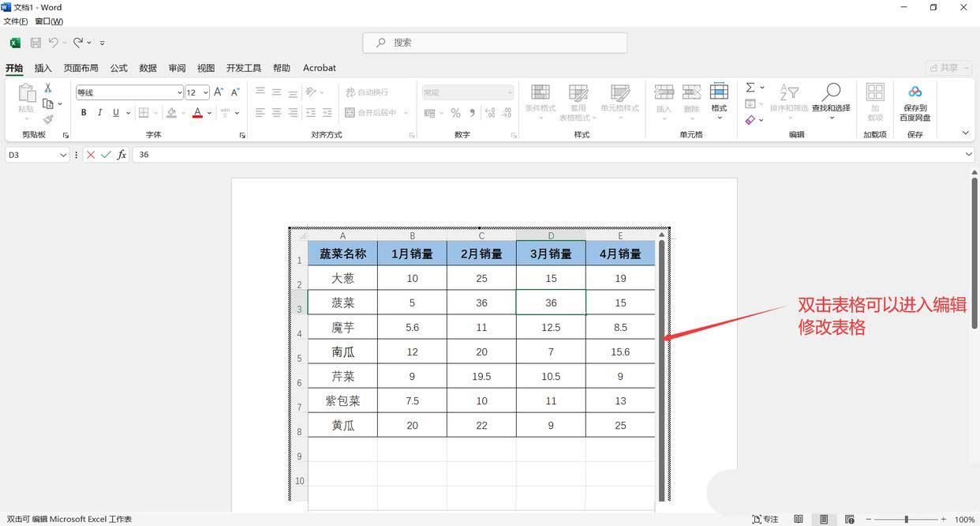The image size is (980, 526).
Task: Collapse the ribbon with the bottom-right chevron
Action: coord(965,133)
